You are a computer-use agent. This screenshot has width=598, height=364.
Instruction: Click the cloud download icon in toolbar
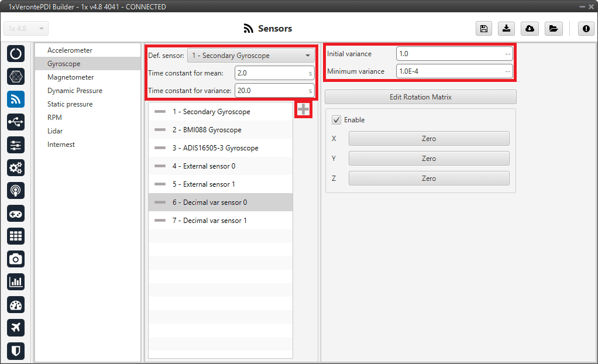pos(530,29)
